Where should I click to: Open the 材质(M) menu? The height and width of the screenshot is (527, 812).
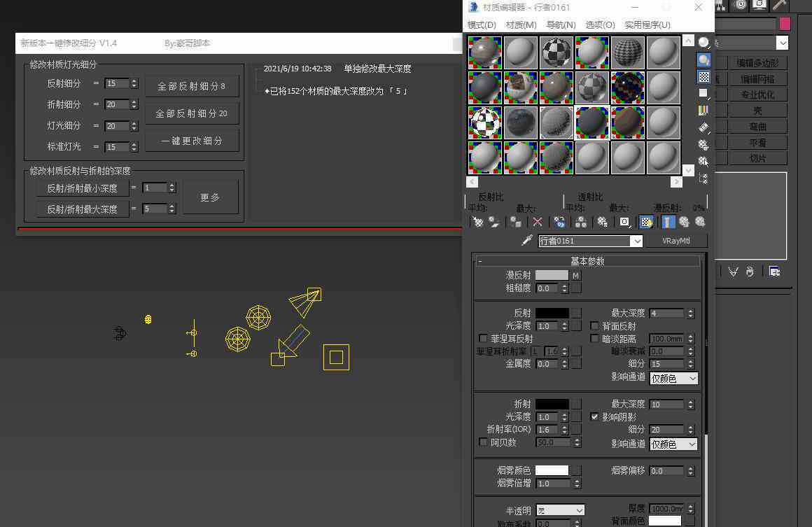521,25
